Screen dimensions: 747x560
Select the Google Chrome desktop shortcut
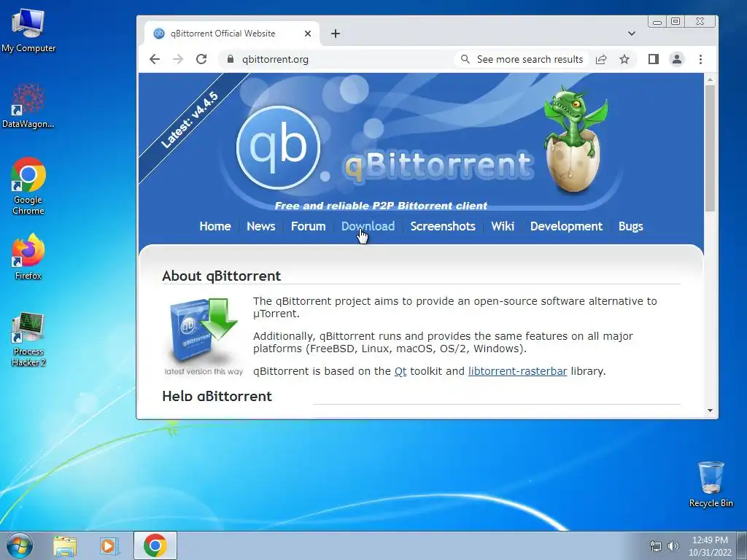tap(28, 186)
